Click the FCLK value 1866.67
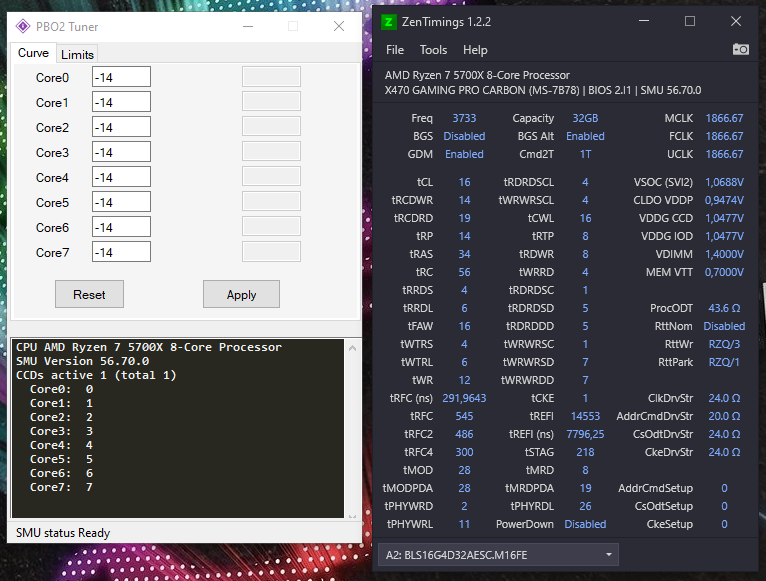Screen dimensions: 766x581 (x=724, y=136)
